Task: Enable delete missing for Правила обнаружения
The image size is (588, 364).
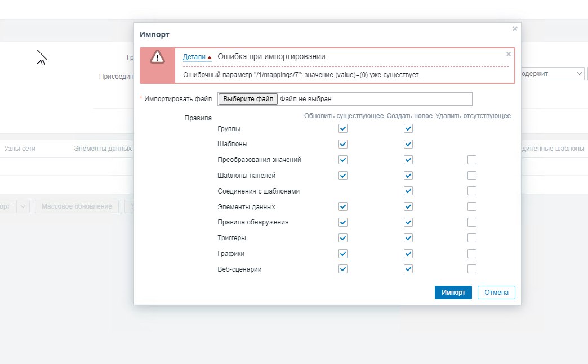Action: coord(472,222)
